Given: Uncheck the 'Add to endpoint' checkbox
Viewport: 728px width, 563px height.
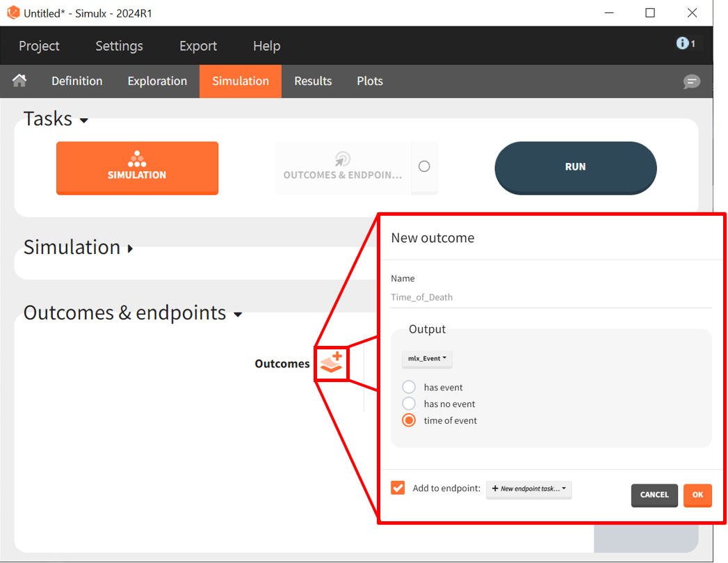Looking at the screenshot, I should pyautogui.click(x=398, y=488).
